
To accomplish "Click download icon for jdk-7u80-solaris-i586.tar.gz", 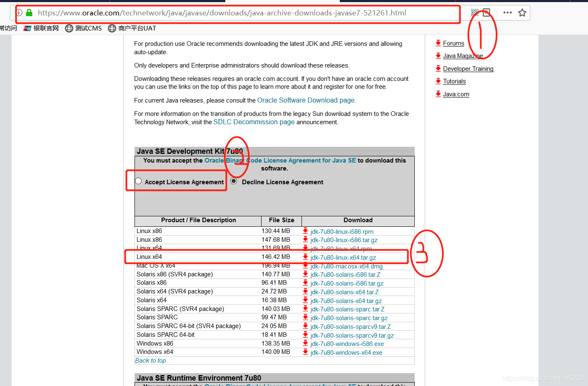I will pos(305,283).
